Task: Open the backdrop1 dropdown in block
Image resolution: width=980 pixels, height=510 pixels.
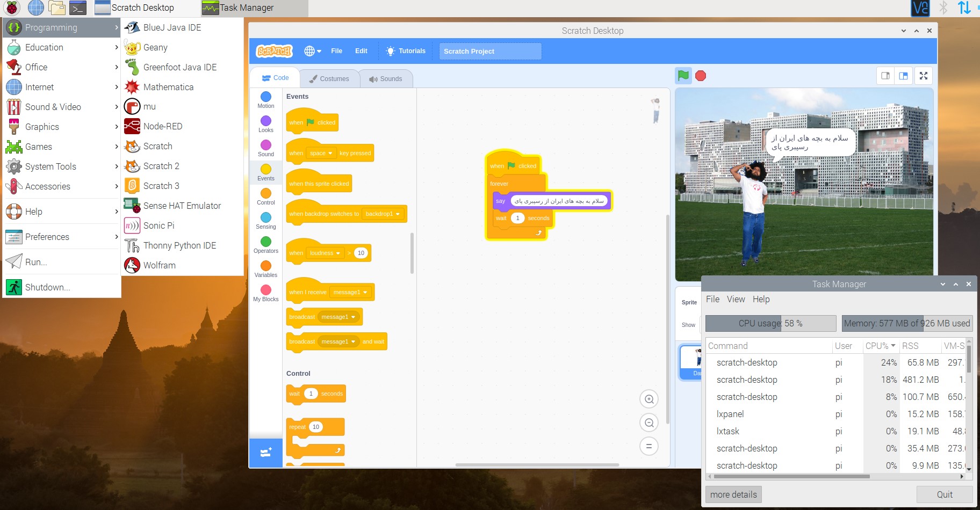Action: click(x=383, y=214)
